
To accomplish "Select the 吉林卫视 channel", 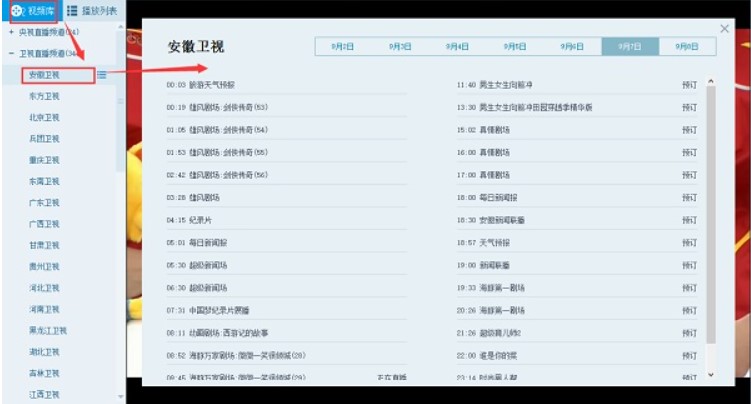I will 44,373.
